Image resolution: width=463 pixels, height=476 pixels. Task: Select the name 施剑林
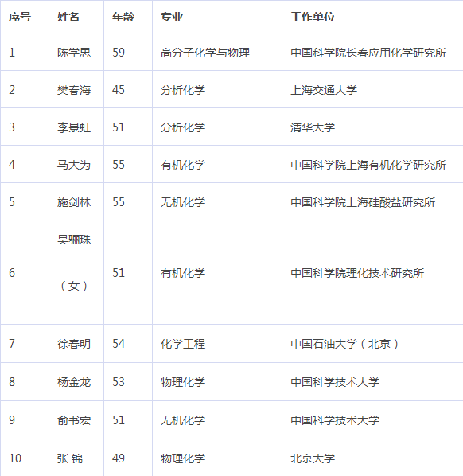74,202
